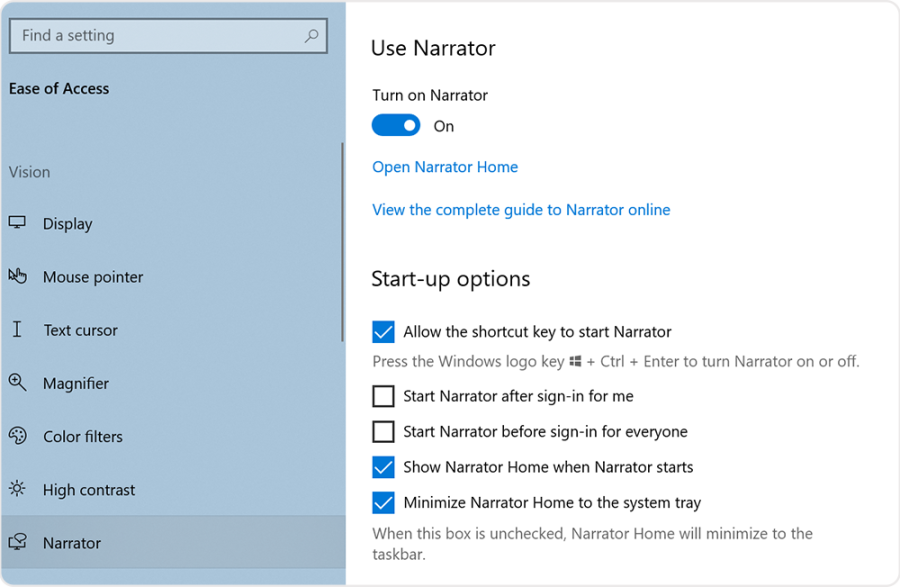Check Start Narrator before sign-in for everyone

(383, 431)
